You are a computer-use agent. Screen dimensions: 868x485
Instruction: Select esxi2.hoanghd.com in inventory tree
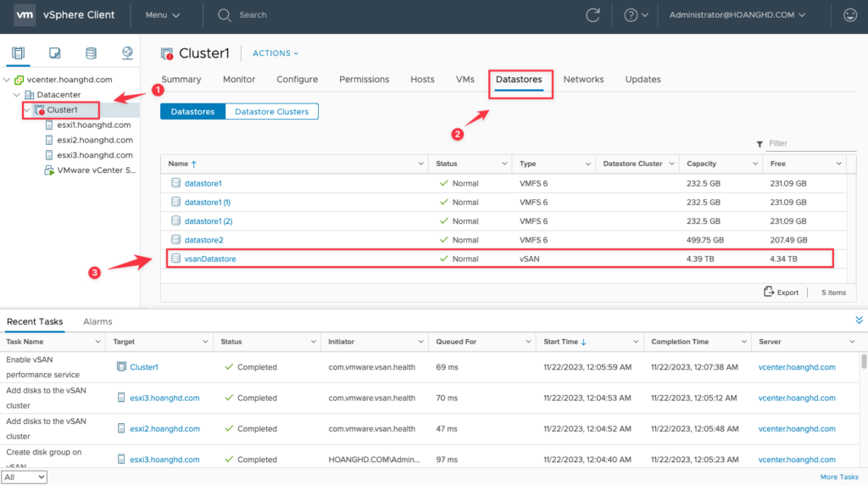click(95, 140)
